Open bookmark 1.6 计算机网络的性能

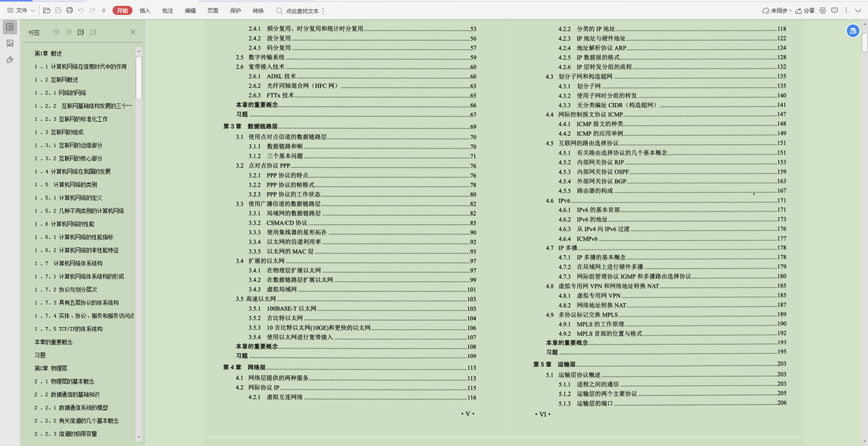pos(65,224)
